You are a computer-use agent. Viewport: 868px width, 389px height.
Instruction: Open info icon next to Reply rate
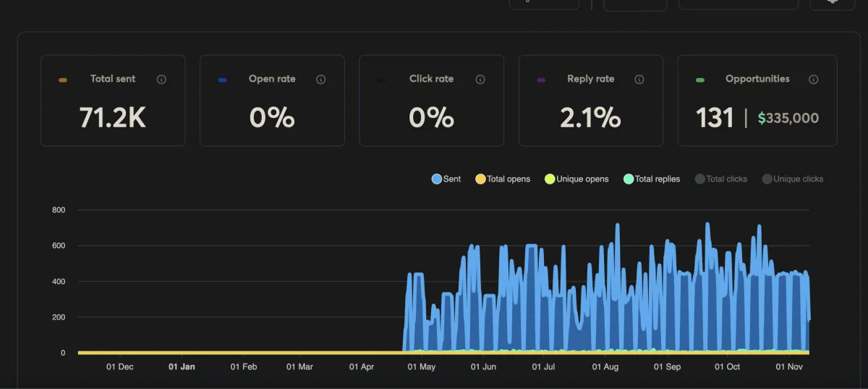[639, 80]
